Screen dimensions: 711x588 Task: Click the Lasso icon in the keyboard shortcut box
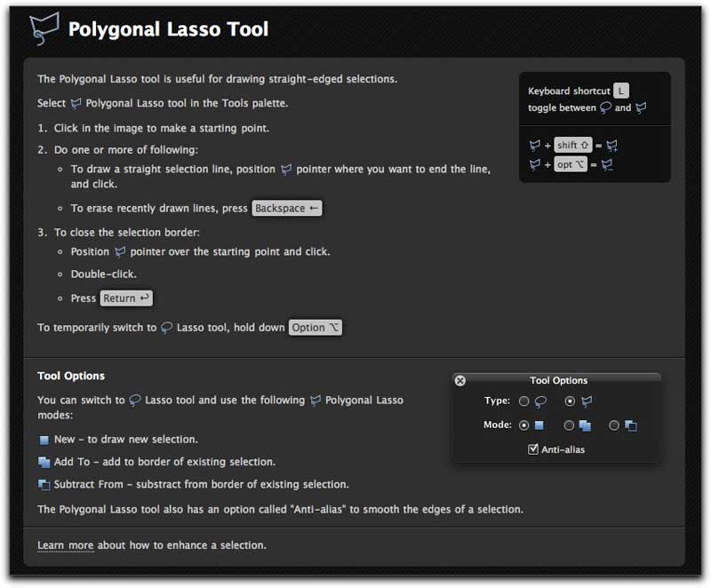pos(605,107)
